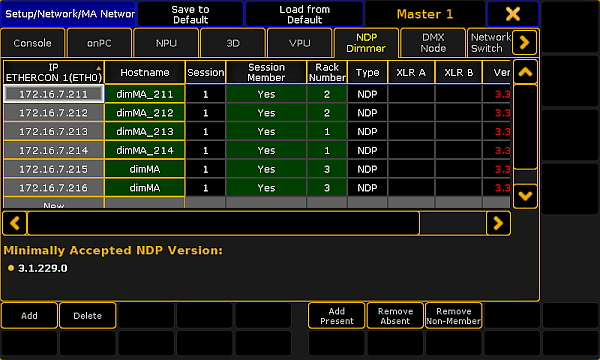Open the Console tab
The height and width of the screenshot is (360, 600).
coord(33,43)
